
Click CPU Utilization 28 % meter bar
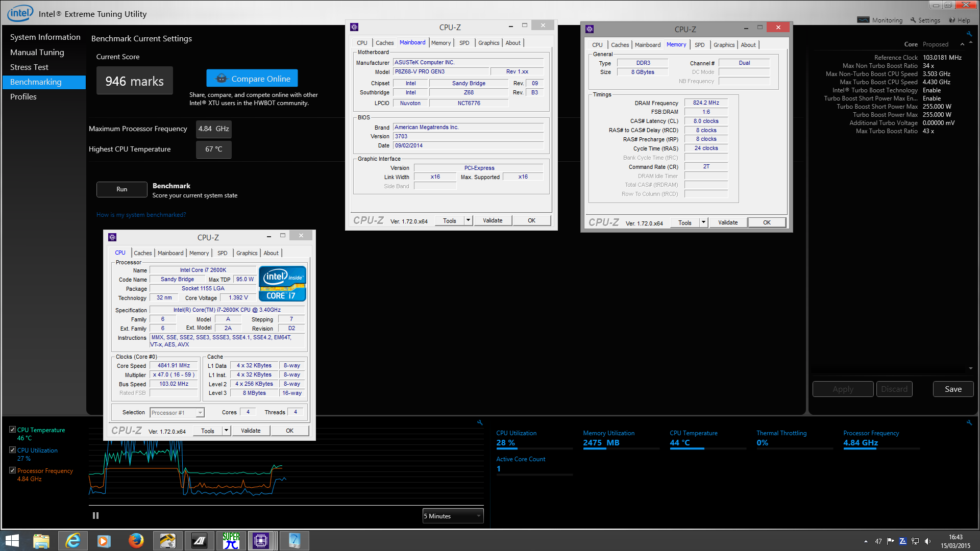(x=534, y=448)
